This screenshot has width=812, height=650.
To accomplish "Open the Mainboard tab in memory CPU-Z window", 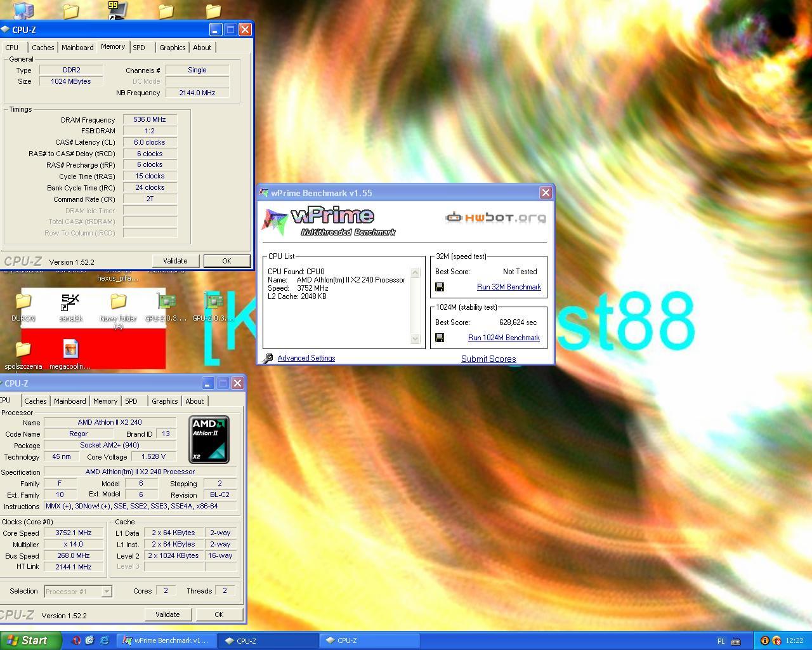I will pos(77,48).
